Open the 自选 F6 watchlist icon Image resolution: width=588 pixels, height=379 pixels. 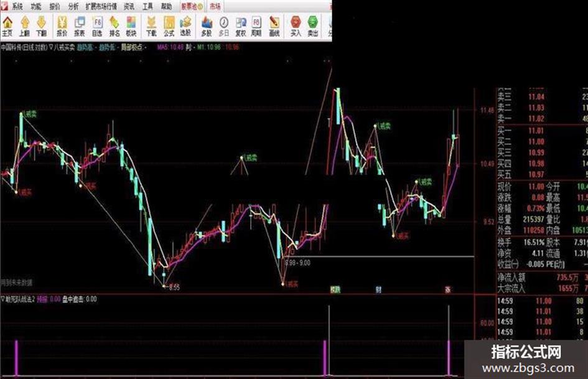pos(97,27)
